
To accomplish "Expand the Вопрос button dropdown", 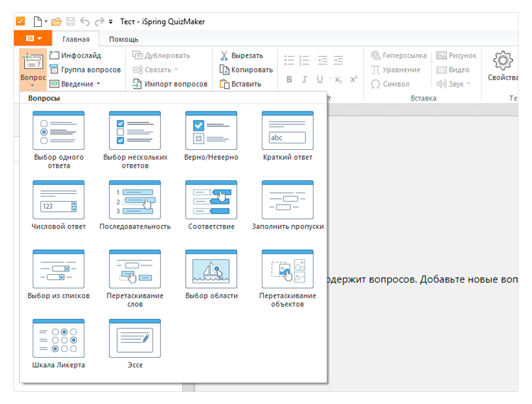I will (x=33, y=85).
